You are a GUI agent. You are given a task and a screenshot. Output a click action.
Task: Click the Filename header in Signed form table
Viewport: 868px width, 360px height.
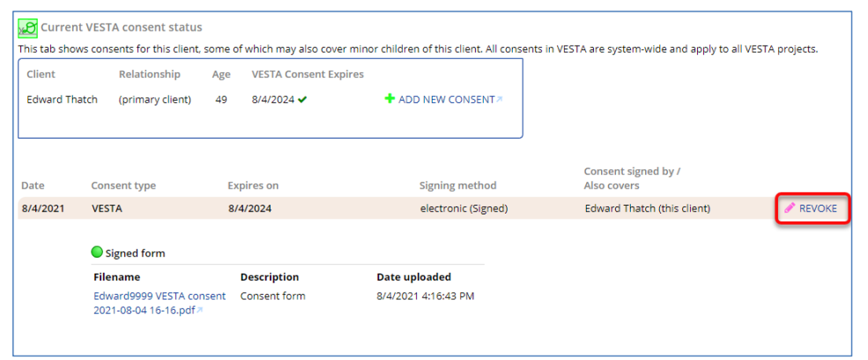click(117, 277)
